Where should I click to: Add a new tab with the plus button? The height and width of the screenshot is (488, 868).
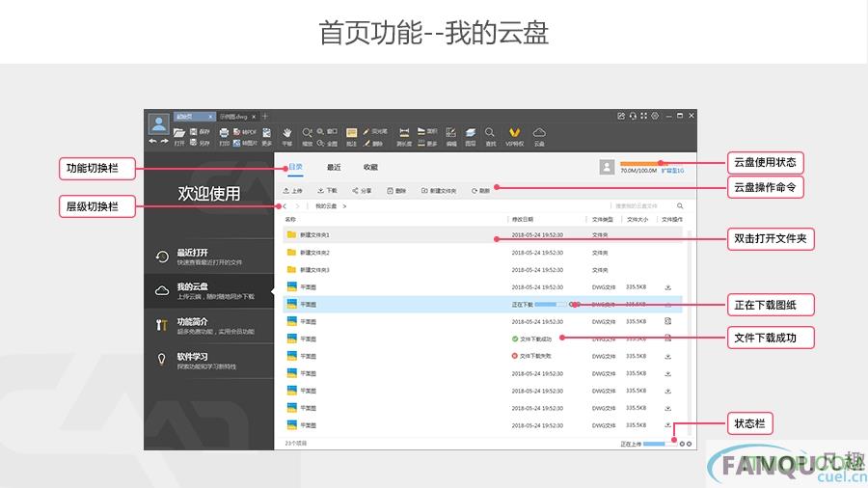pos(265,116)
